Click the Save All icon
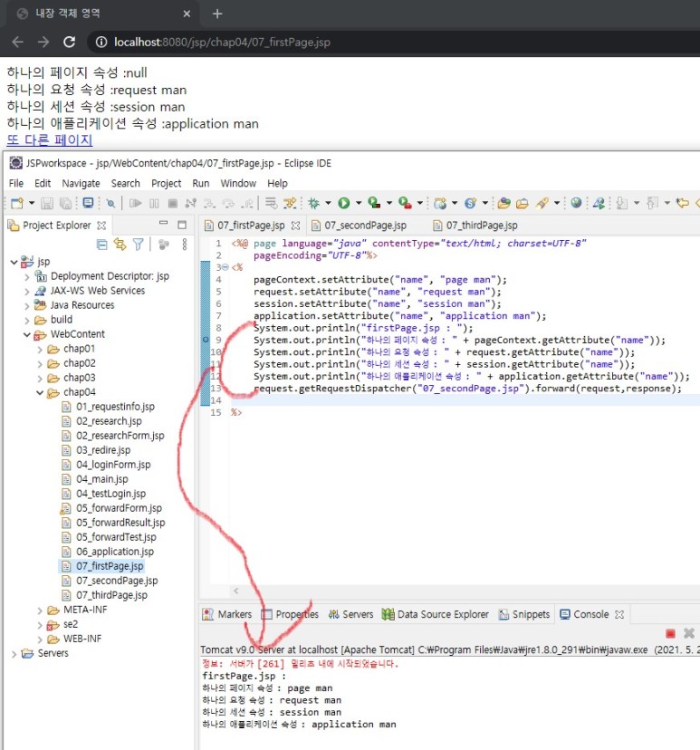Screen dimensions: 700x750 [65, 203]
